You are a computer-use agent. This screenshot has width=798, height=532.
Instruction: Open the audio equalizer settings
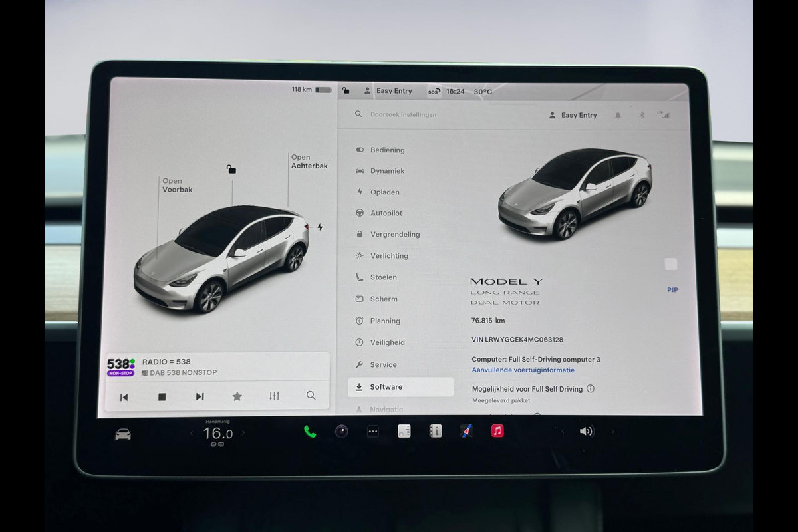click(274, 396)
